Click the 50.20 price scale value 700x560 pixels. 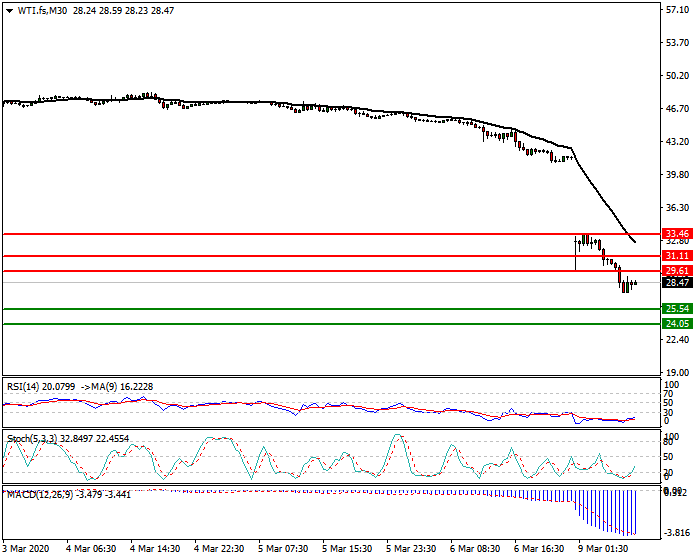(x=677, y=76)
